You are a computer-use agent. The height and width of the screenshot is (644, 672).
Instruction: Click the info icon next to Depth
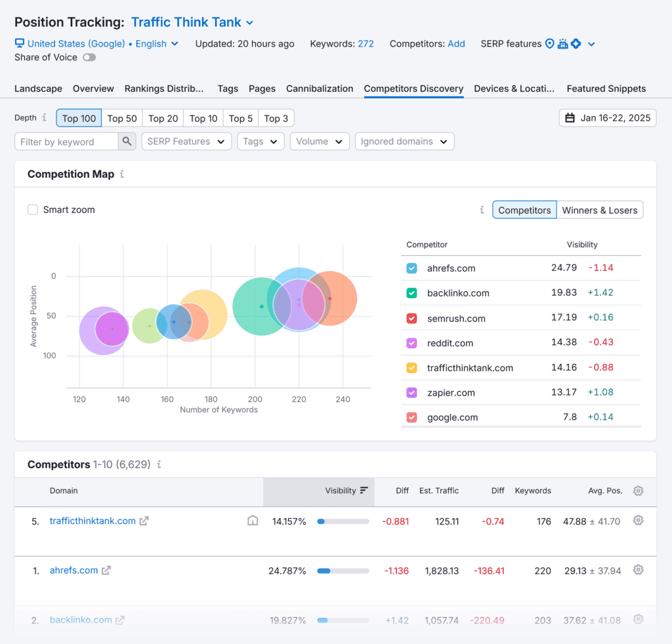pos(45,118)
